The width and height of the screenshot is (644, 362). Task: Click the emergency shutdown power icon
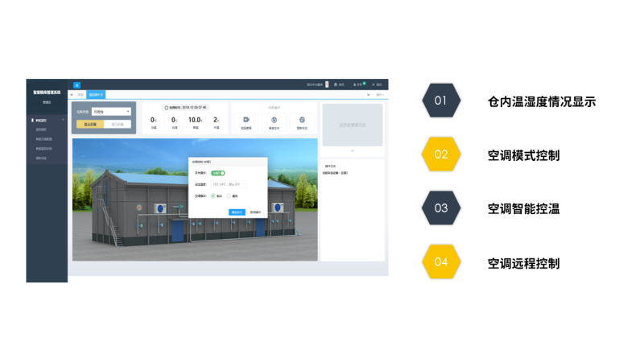click(275, 119)
